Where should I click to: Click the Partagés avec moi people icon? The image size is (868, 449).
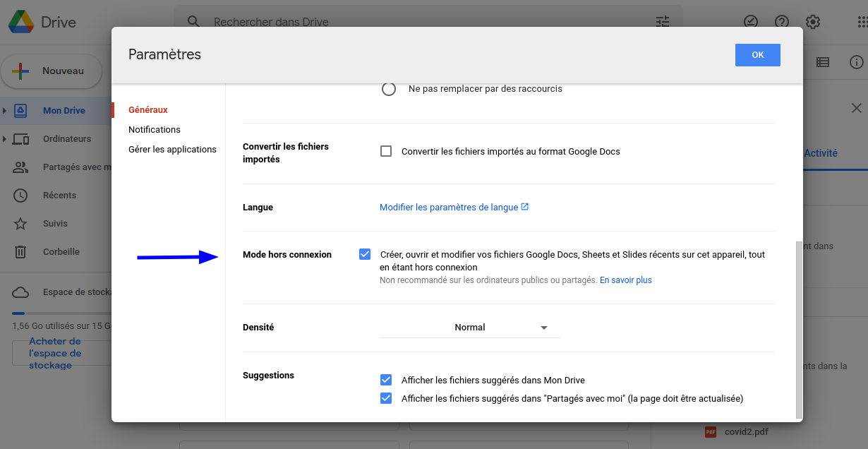(x=20, y=167)
